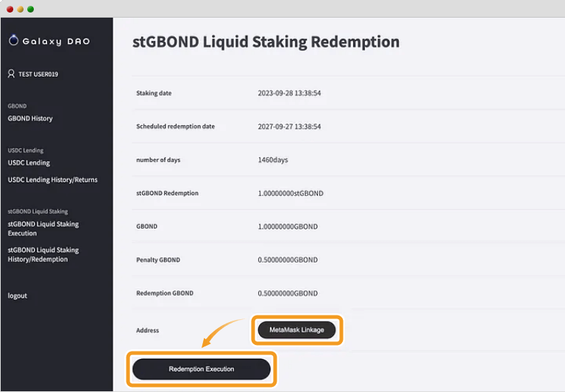Click the staking date value 2023-09-28 13:38:54
Image resolution: width=565 pixels, height=392 pixels.
pyautogui.click(x=289, y=93)
